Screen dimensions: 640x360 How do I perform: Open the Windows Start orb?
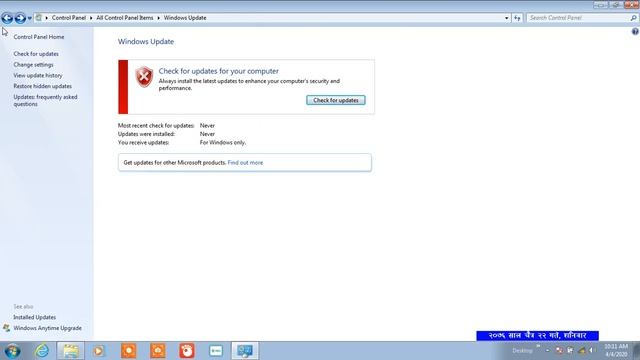click(x=12, y=351)
